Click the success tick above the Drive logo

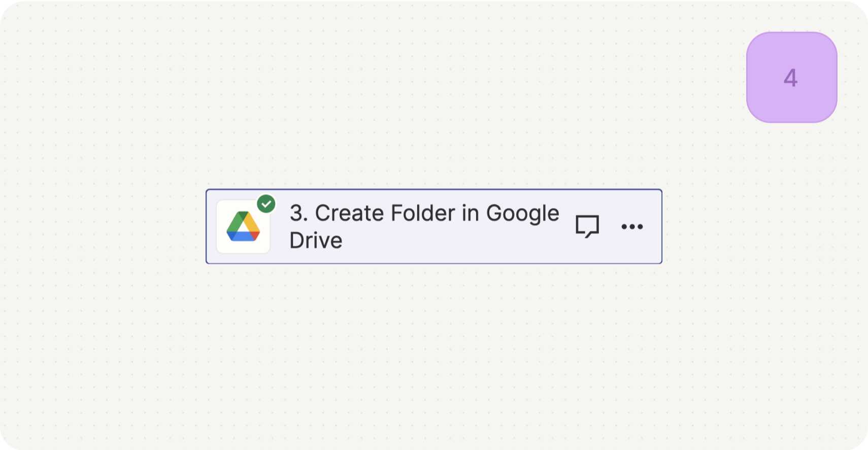[x=266, y=204]
